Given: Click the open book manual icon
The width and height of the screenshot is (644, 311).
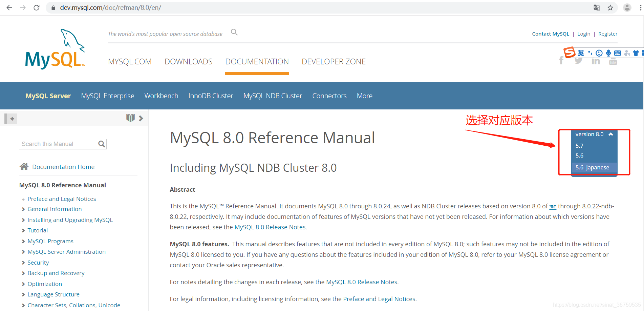Looking at the screenshot, I should pyautogui.click(x=130, y=118).
